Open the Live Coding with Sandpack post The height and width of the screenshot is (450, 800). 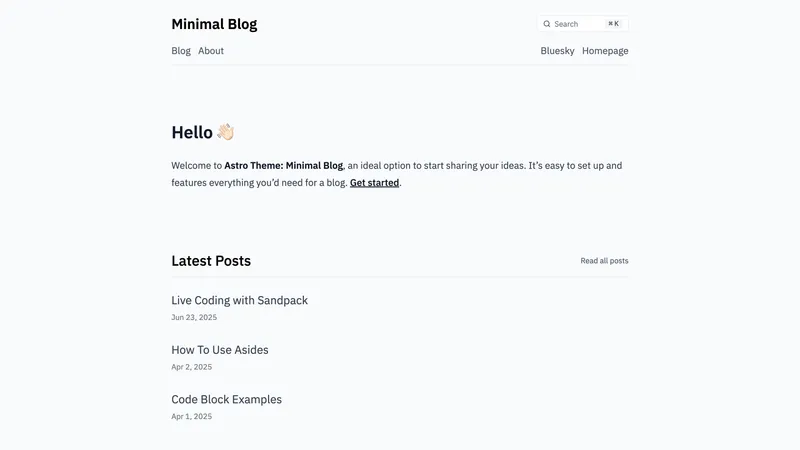tap(239, 300)
